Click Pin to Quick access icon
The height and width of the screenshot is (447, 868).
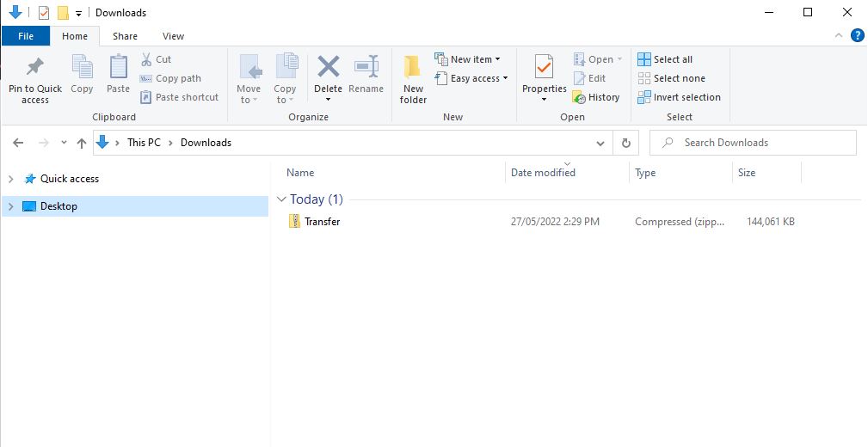(35, 68)
